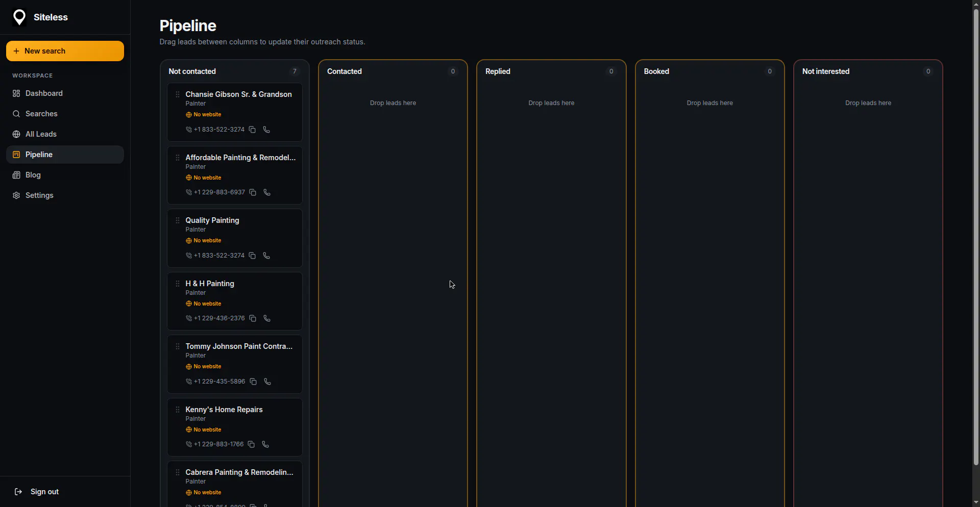Click the Not contacted column header
980x507 pixels.
192,71
